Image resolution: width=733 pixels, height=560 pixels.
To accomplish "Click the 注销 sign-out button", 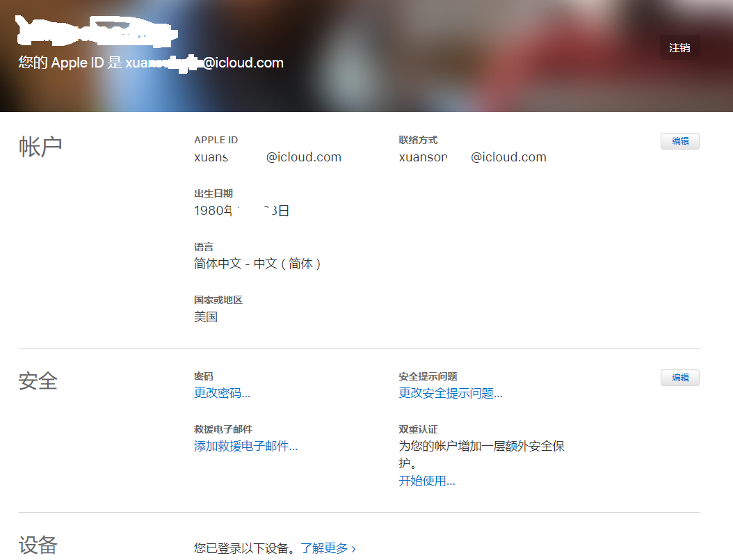I will 679,48.
